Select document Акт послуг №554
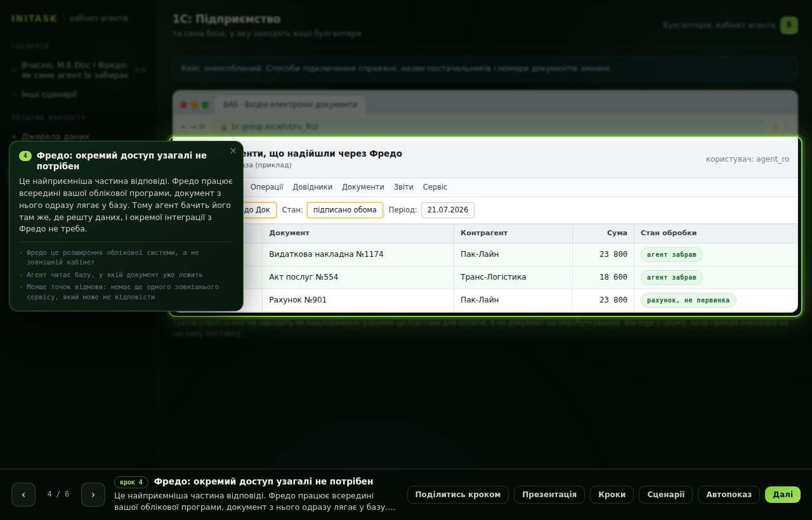The image size is (812, 520). pos(304,277)
